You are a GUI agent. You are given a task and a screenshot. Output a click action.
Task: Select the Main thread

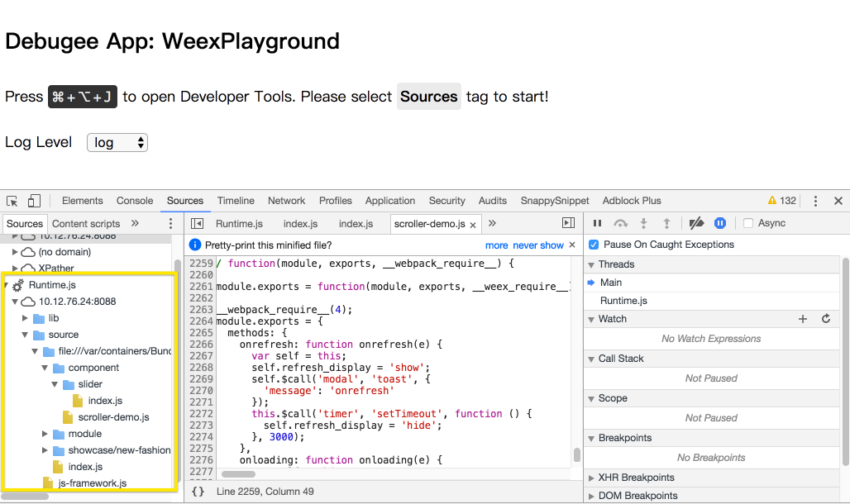point(611,283)
